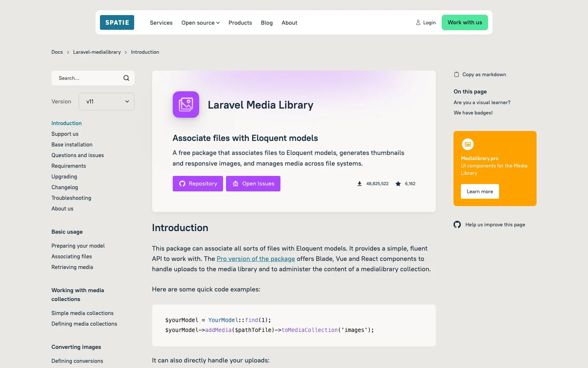
Task: Click the bug icon on Open Issues
Action: [x=236, y=184]
